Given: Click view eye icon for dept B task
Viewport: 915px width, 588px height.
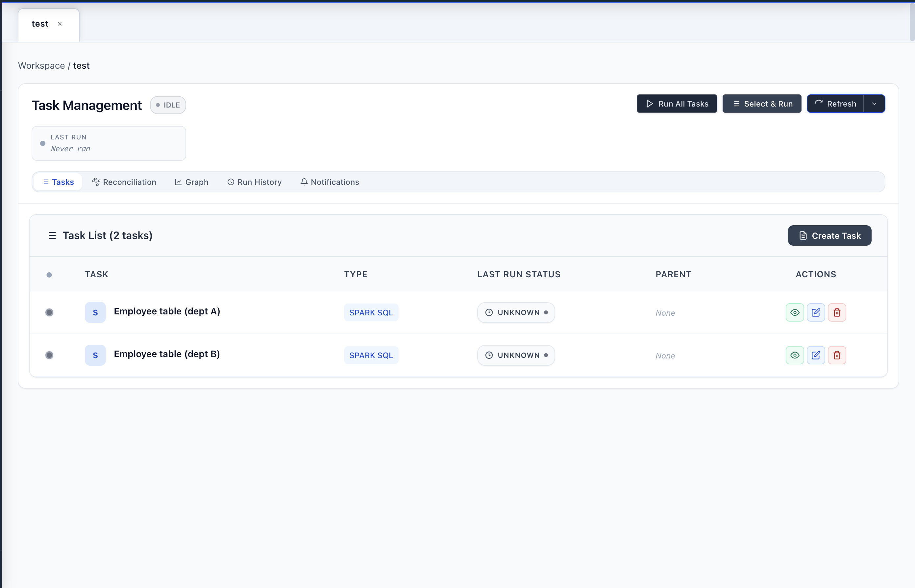Looking at the screenshot, I should click(x=795, y=355).
